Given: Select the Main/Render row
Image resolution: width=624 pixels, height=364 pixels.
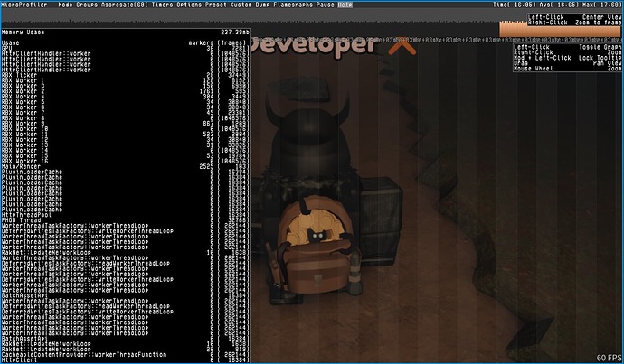Looking at the screenshot, I should (126, 166).
